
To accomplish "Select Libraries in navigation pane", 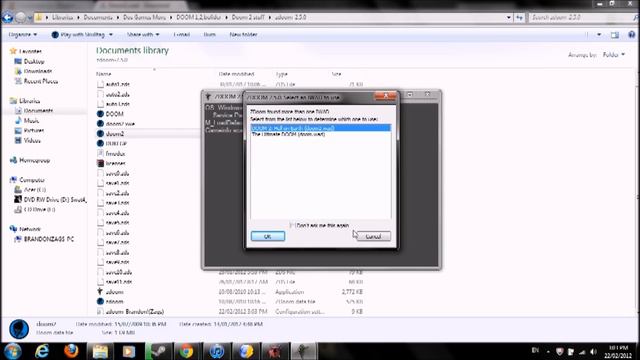I will tap(29, 101).
